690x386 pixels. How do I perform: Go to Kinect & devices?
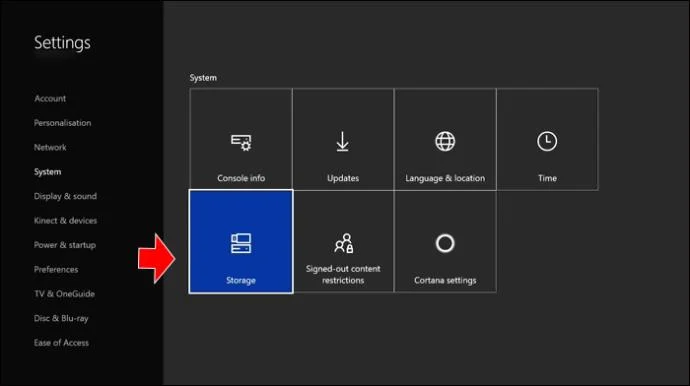[65, 221]
